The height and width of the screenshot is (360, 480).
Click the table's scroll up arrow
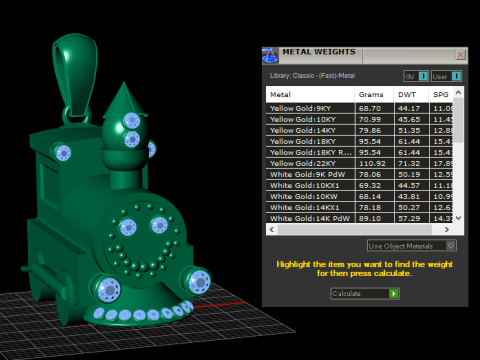(458, 92)
